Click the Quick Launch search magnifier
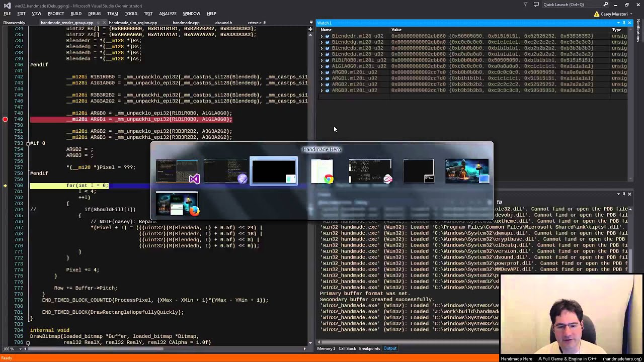 pos(606,5)
